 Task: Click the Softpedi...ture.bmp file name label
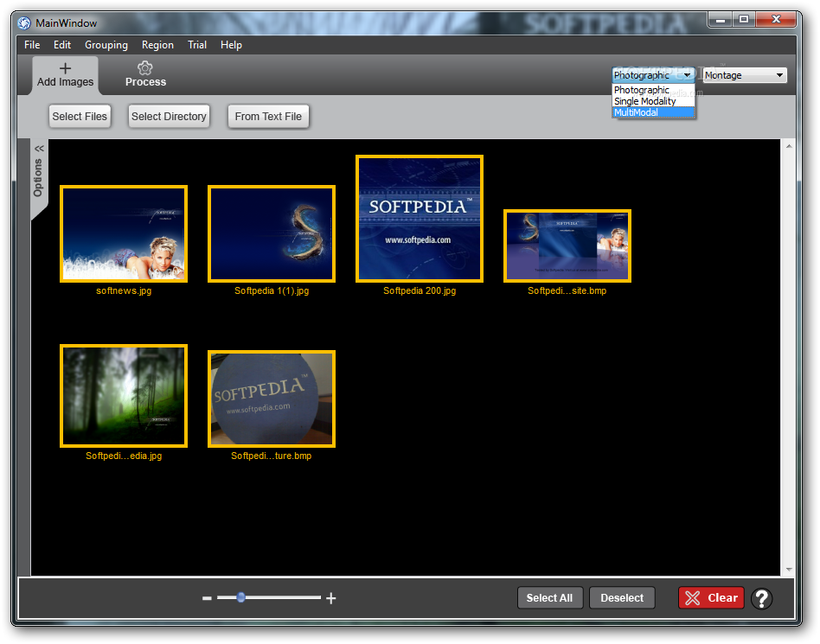pos(272,456)
